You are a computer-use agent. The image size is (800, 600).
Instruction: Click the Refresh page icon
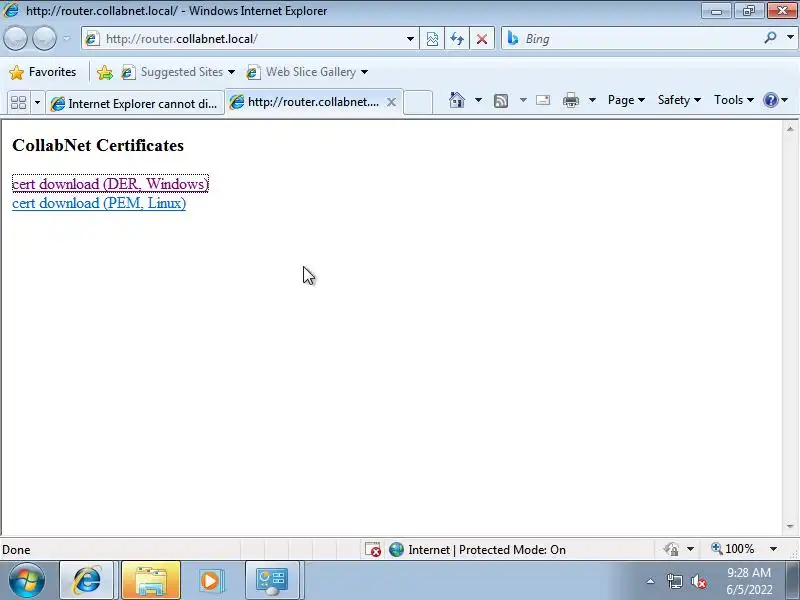[x=457, y=39]
